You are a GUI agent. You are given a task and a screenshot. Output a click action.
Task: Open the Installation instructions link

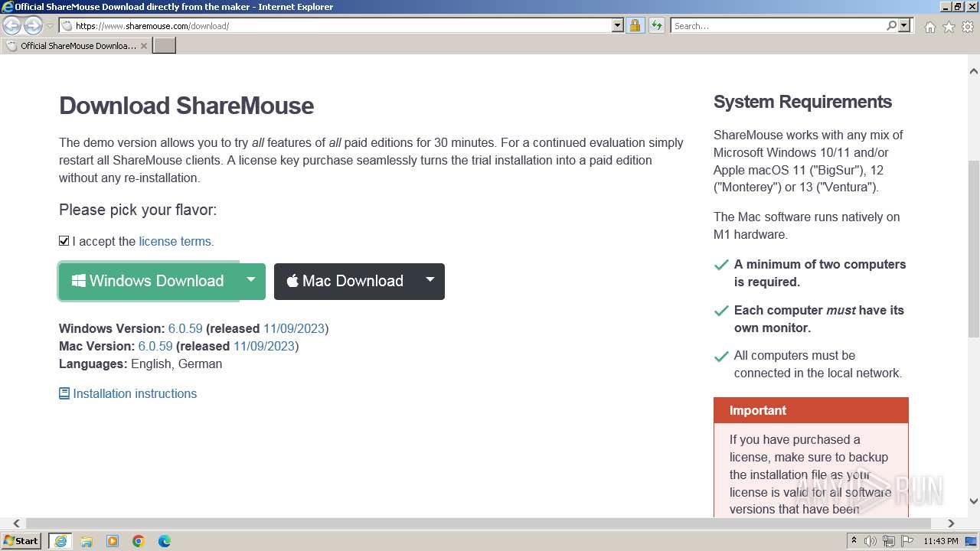click(128, 393)
